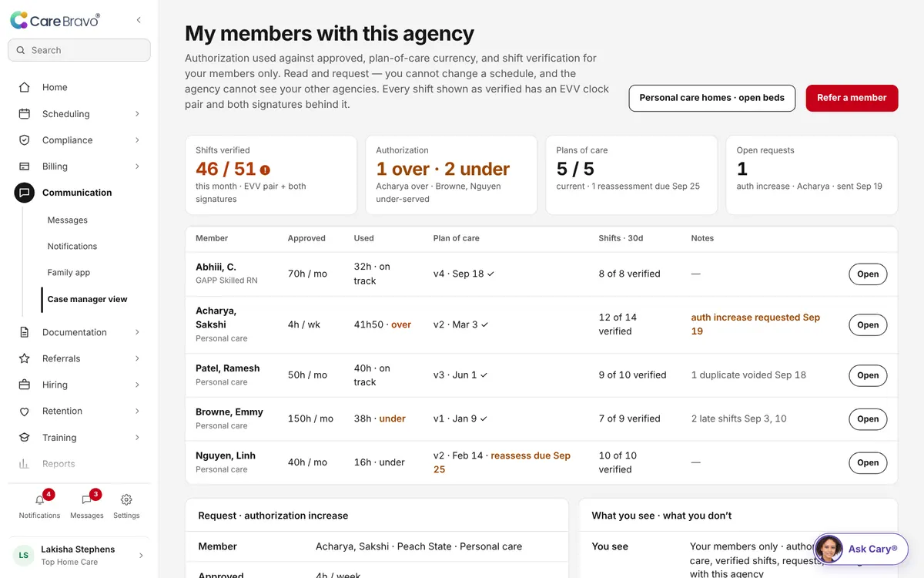
Task: Click '41h50 · over' used value
Action: coord(383,324)
